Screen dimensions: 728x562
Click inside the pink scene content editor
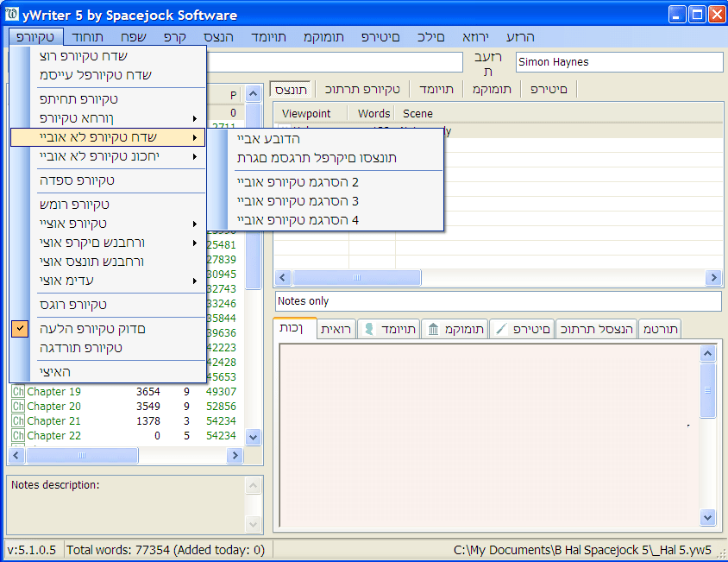(x=489, y=435)
